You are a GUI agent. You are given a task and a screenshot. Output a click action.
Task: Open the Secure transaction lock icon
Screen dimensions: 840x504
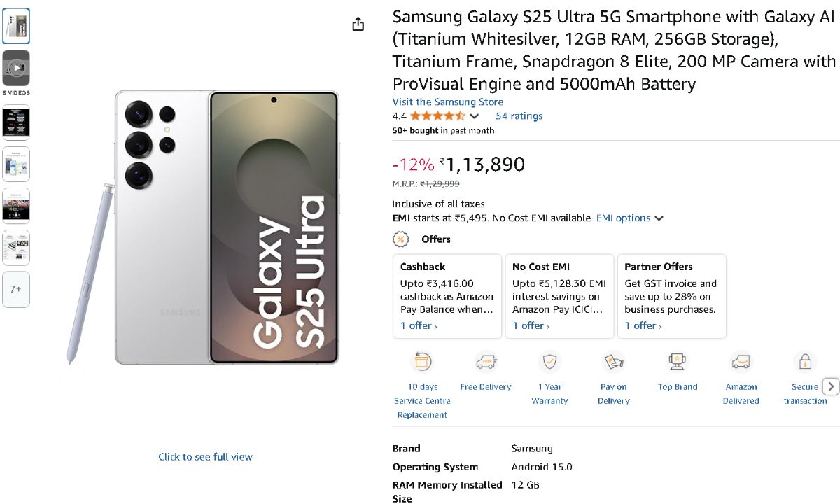tap(804, 362)
